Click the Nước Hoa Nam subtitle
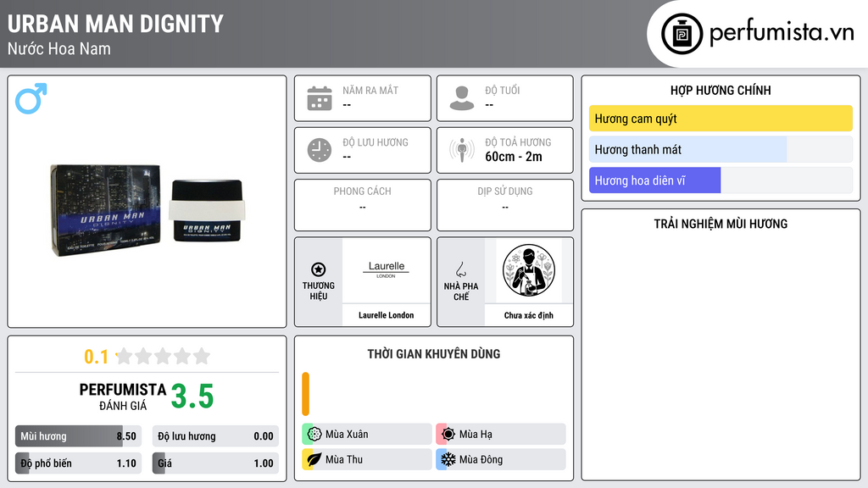Viewport: 868px width, 488px height. (x=59, y=49)
